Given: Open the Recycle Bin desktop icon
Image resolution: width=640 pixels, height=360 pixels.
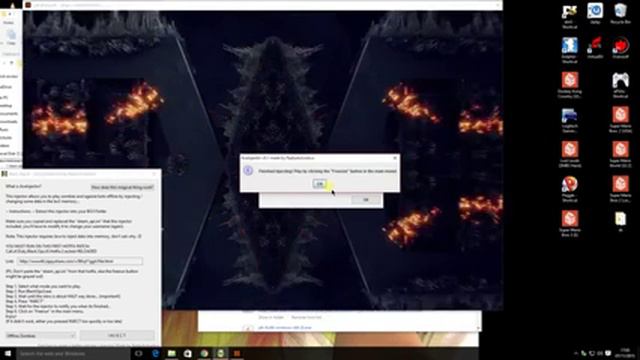Looking at the screenshot, I should pyautogui.click(x=620, y=14).
